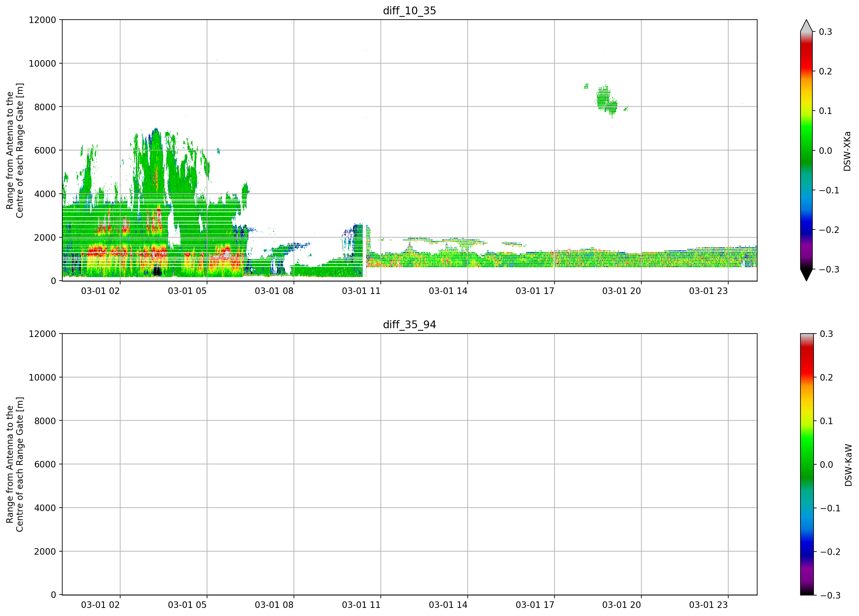Click the y-axis range label of the diff_10_35 plot
The width and height of the screenshot is (859, 616).
15,150
